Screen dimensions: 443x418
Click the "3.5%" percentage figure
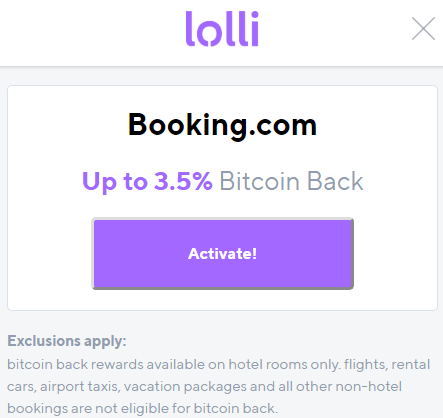point(183,181)
